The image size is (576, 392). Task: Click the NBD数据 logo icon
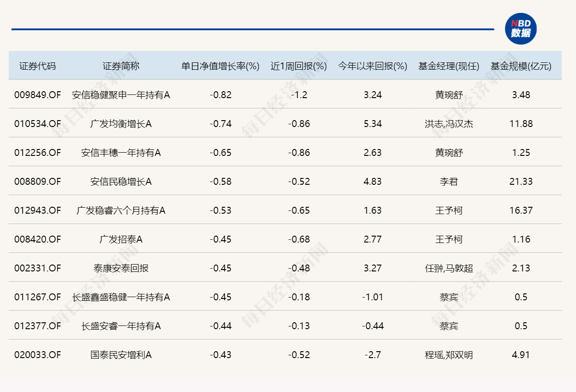(521, 29)
